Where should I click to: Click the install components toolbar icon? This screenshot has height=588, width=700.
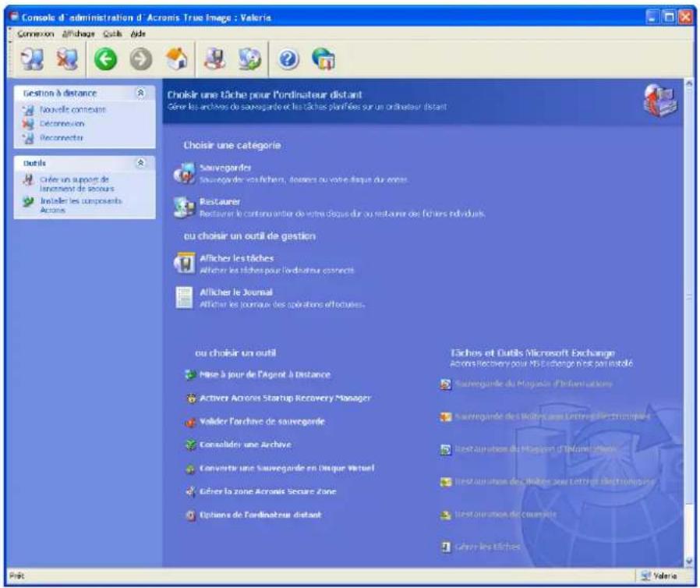pos(249,58)
